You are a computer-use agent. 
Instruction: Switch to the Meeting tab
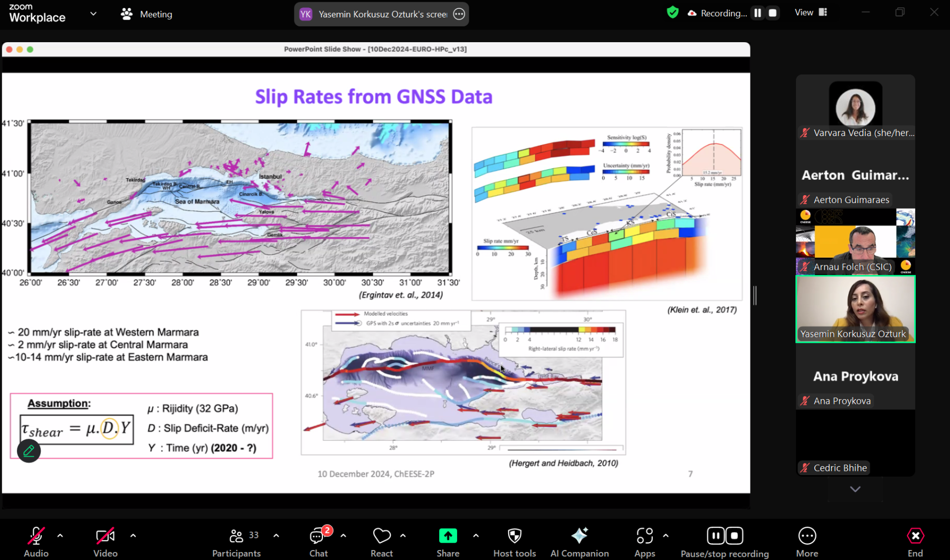pyautogui.click(x=147, y=14)
